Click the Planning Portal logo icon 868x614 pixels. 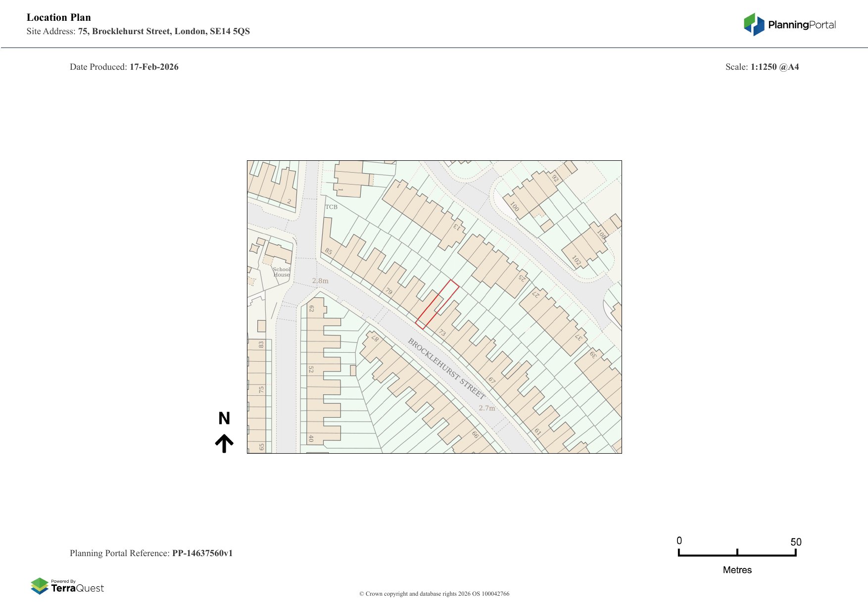754,25
